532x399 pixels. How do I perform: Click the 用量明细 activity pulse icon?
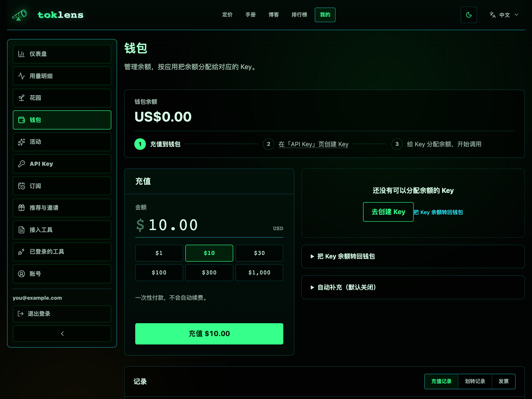(x=22, y=76)
